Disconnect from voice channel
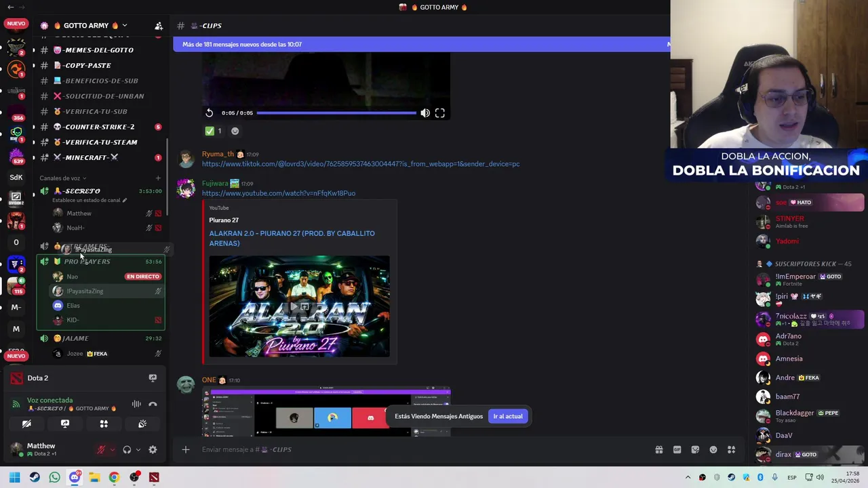 [x=153, y=404]
